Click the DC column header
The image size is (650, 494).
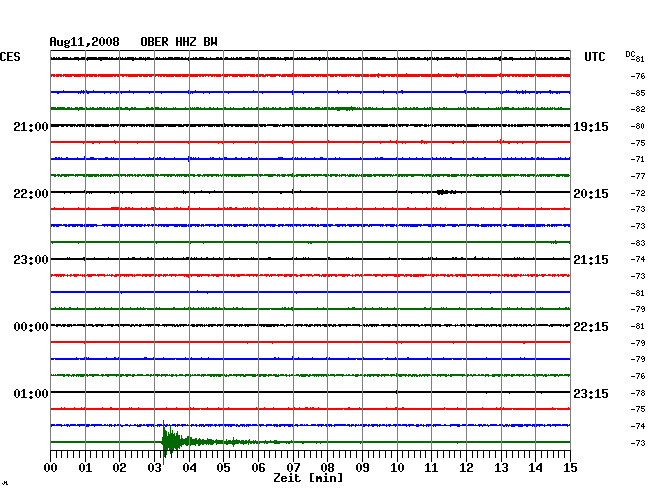pos(630,54)
